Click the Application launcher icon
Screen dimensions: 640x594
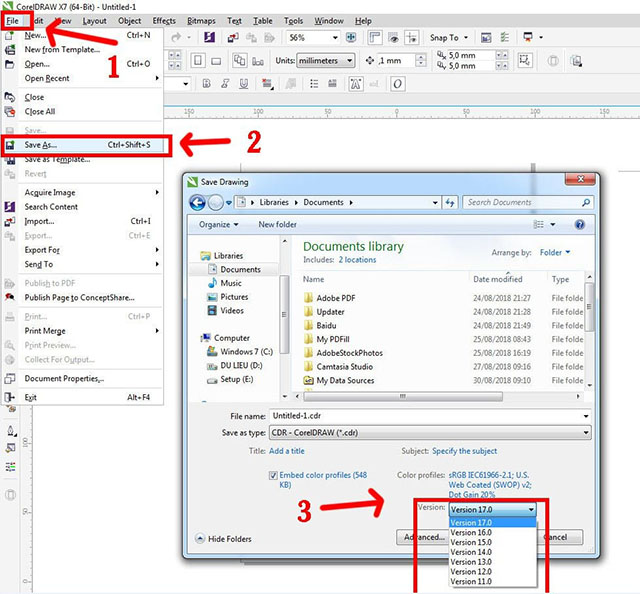[528, 38]
